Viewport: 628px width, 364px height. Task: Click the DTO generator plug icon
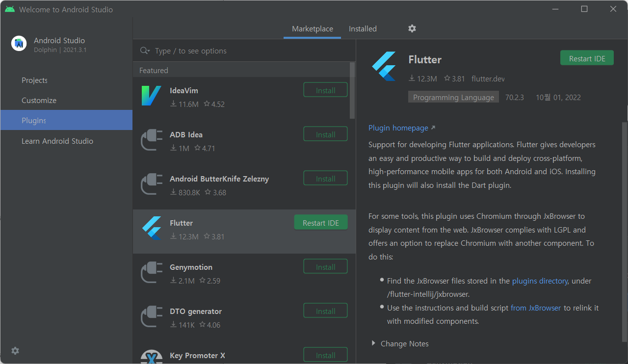[x=151, y=316]
